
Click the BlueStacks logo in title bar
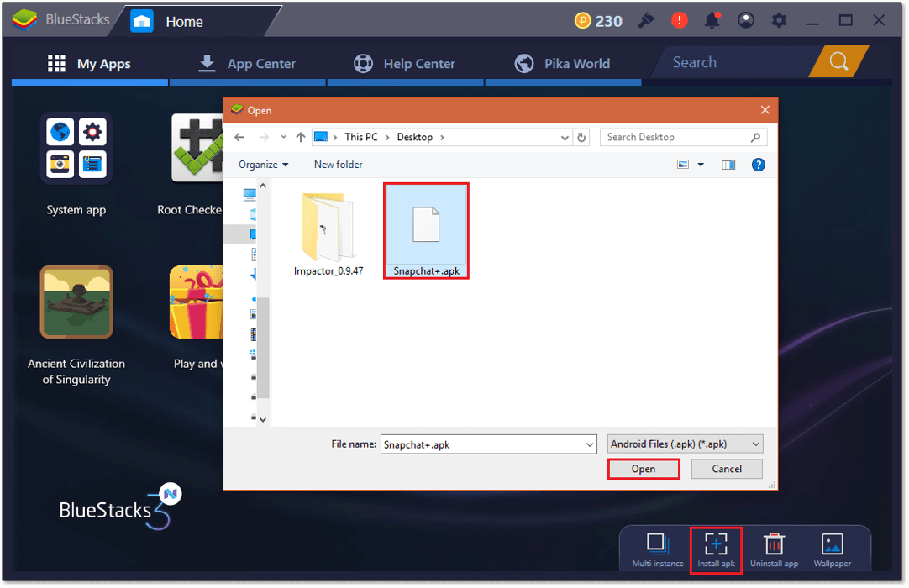pos(24,19)
